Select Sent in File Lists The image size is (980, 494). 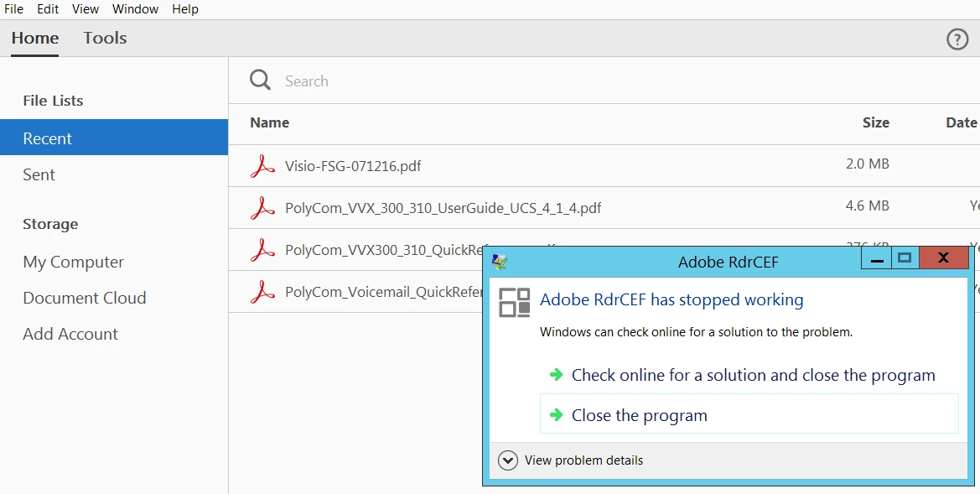[x=39, y=174]
